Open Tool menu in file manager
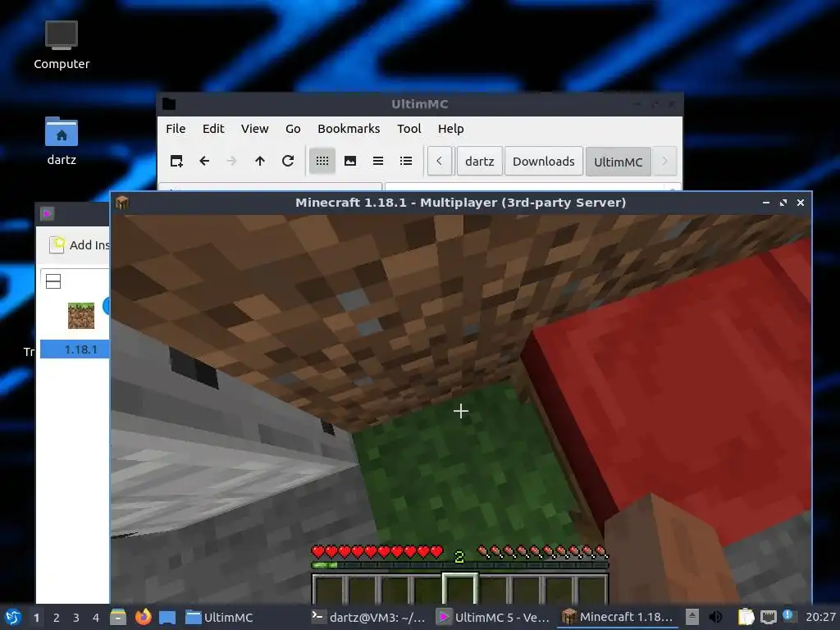This screenshot has height=630, width=840. click(x=409, y=129)
